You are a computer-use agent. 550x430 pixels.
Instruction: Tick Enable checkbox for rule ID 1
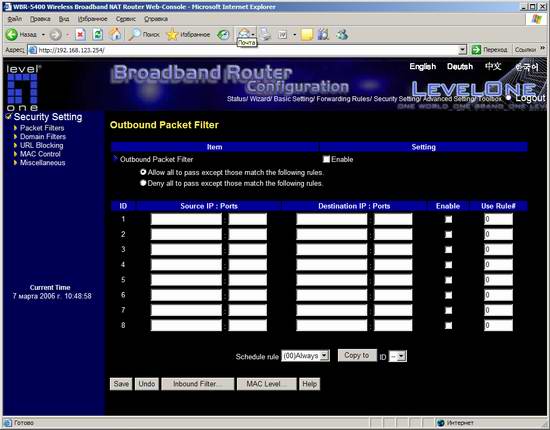(448, 220)
